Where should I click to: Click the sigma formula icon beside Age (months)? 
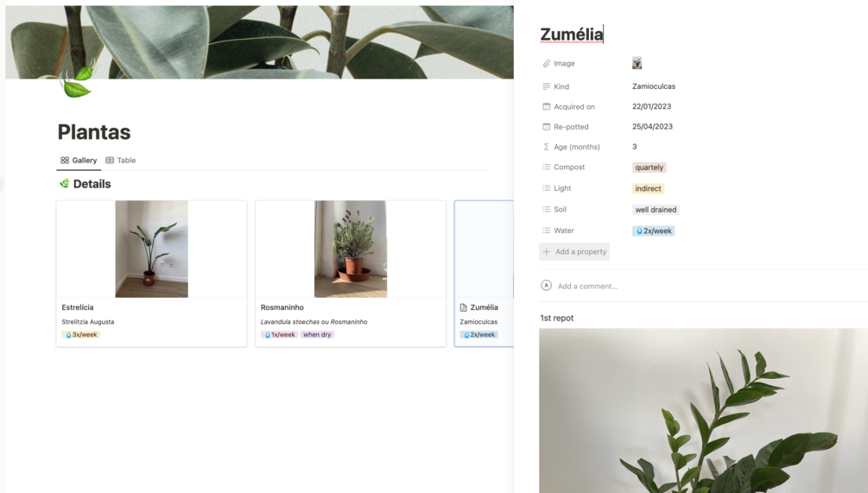547,147
